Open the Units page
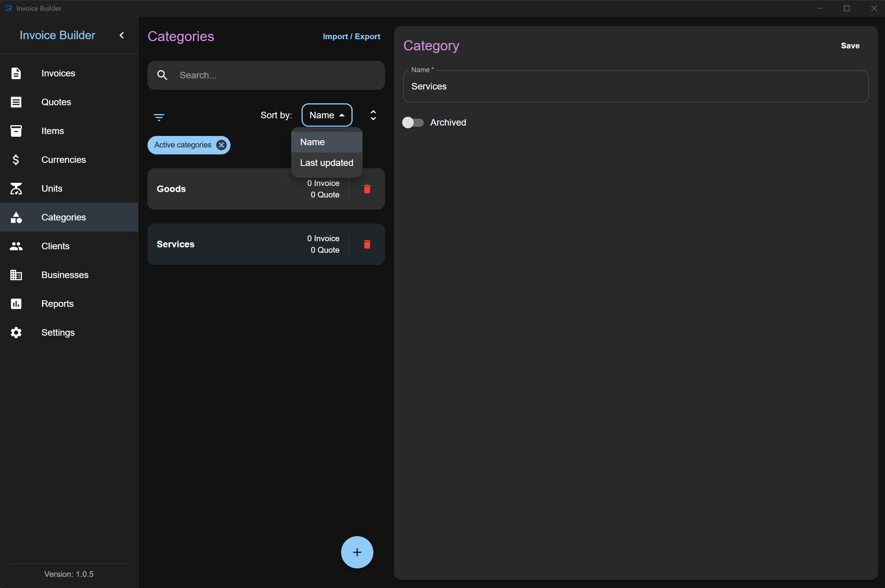This screenshot has width=885, height=588. pyautogui.click(x=69, y=188)
